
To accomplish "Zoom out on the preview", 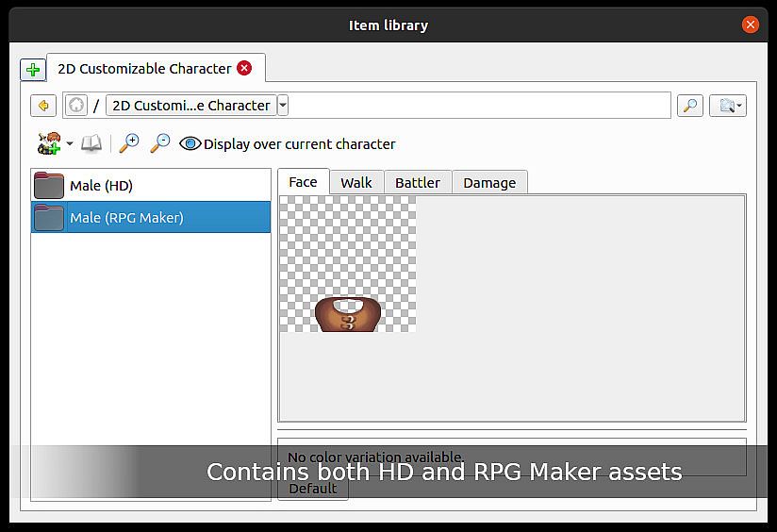I will pyautogui.click(x=160, y=143).
